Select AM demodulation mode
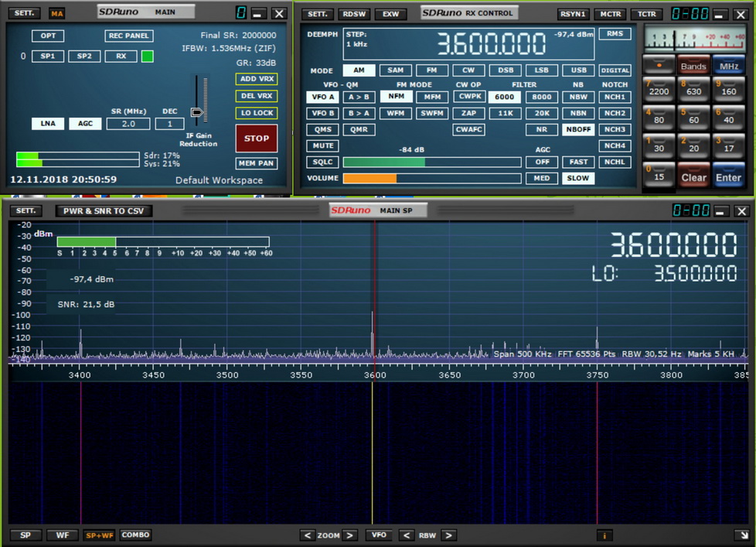The width and height of the screenshot is (756, 547). 359,70
